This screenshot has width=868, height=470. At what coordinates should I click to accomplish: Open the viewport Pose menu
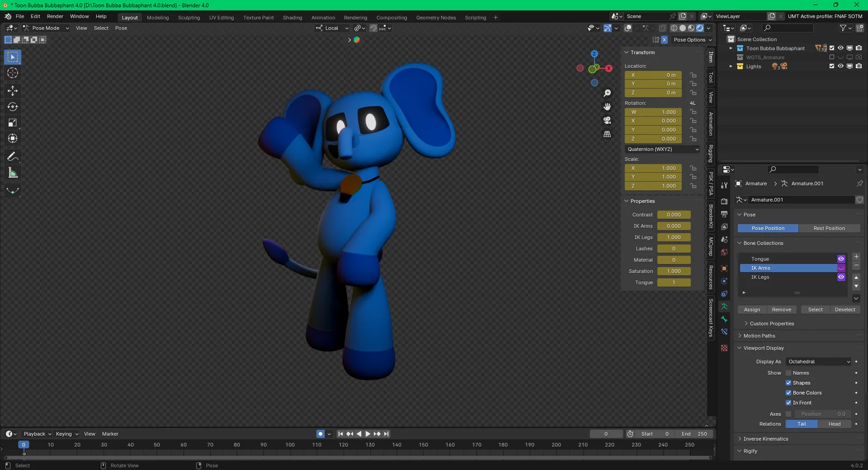click(x=121, y=28)
